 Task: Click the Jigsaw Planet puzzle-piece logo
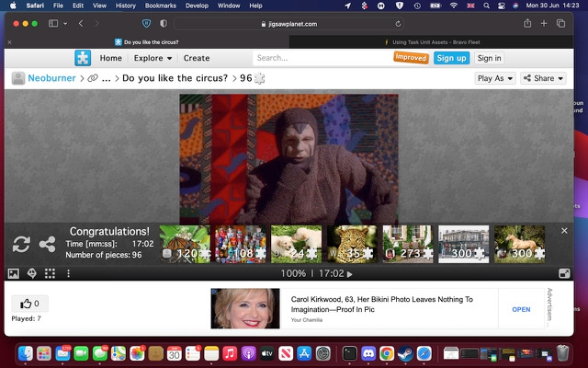tap(83, 58)
